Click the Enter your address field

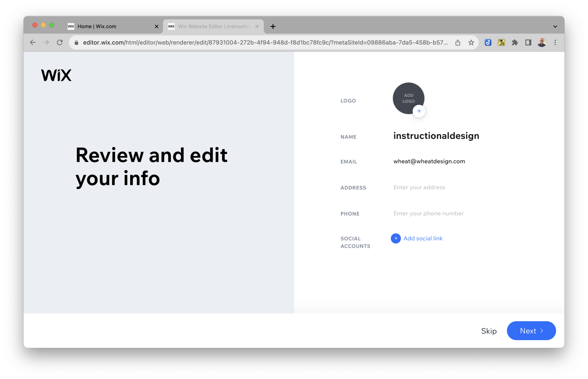coord(419,187)
